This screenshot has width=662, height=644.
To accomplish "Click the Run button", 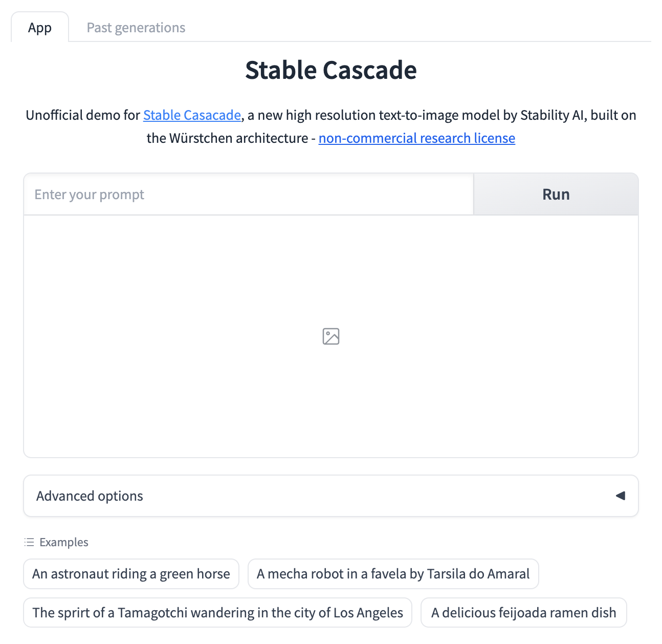I will click(x=556, y=194).
